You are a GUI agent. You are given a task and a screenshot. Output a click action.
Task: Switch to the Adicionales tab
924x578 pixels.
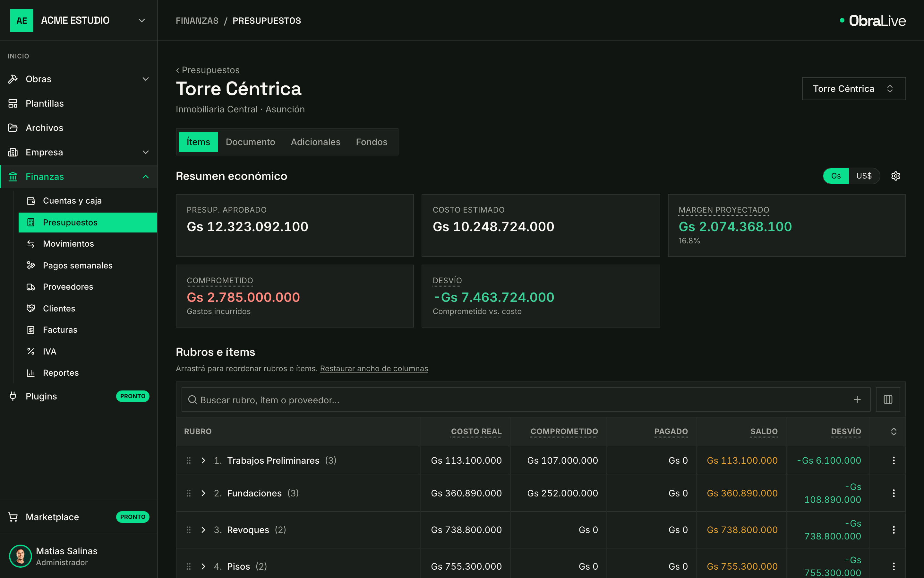(x=315, y=142)
